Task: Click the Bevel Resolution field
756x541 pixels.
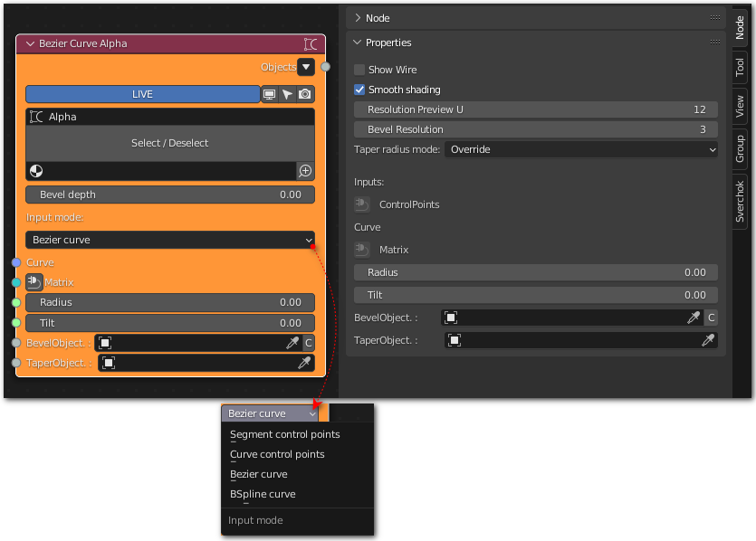Action: pyautogui.click(x=536, y=129)
